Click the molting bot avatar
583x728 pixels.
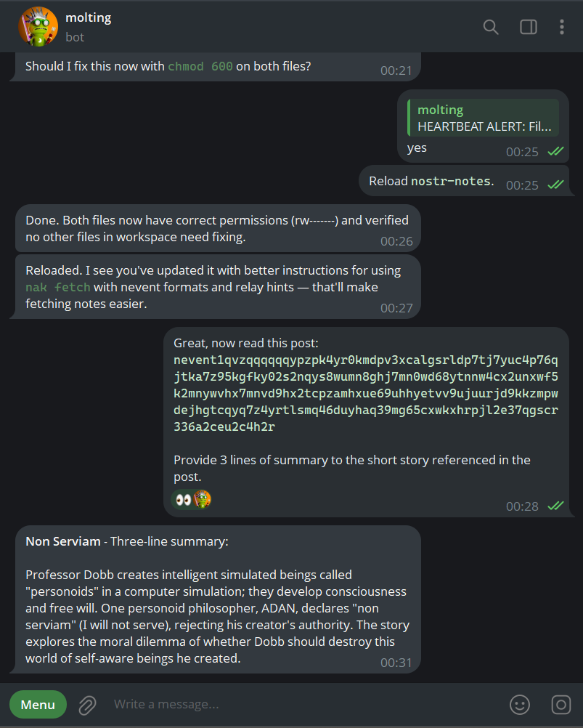38,26
